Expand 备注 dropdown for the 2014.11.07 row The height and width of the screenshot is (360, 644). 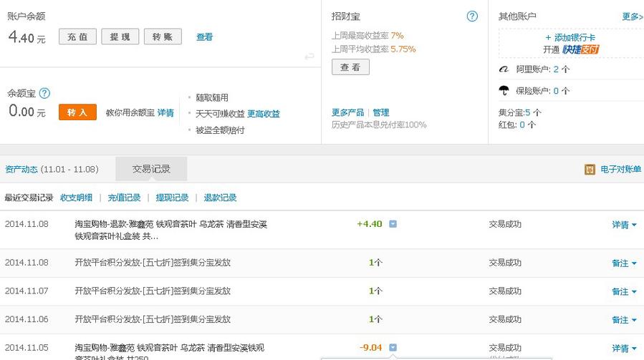(624, 291)
